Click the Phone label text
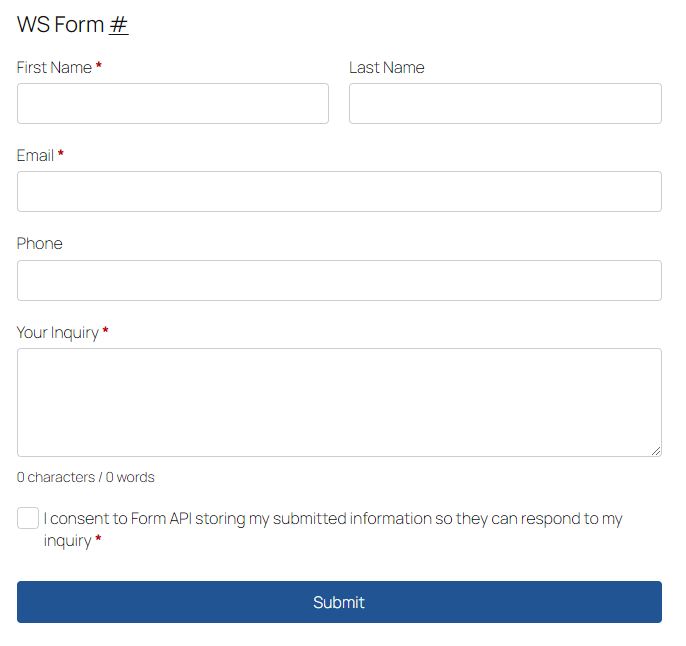The width and height of the screenshot is (686, 646). tap(39, 244)
